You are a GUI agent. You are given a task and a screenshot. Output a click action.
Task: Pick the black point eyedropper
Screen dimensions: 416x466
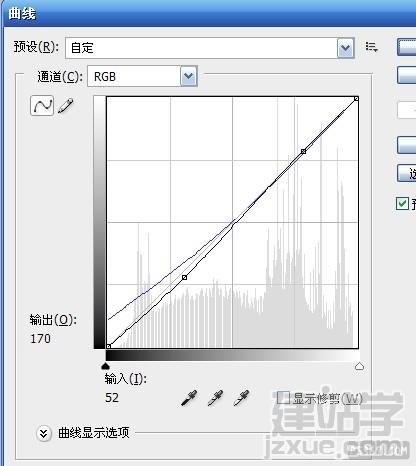(x=189, y=398)
